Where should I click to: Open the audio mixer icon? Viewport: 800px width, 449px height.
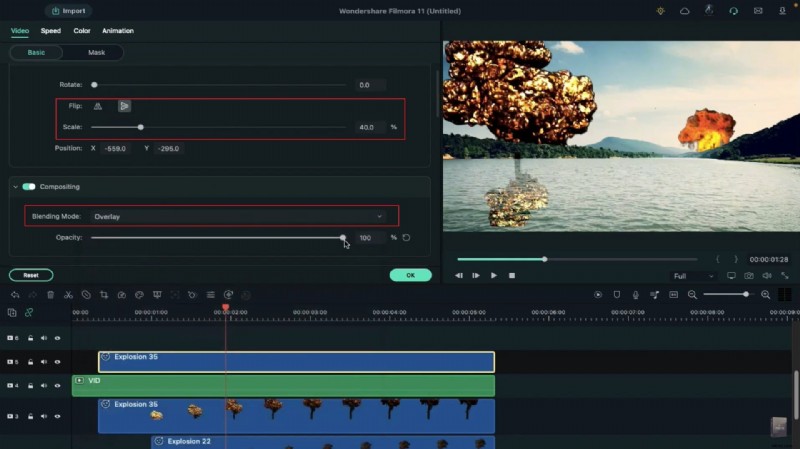point(655,294)
